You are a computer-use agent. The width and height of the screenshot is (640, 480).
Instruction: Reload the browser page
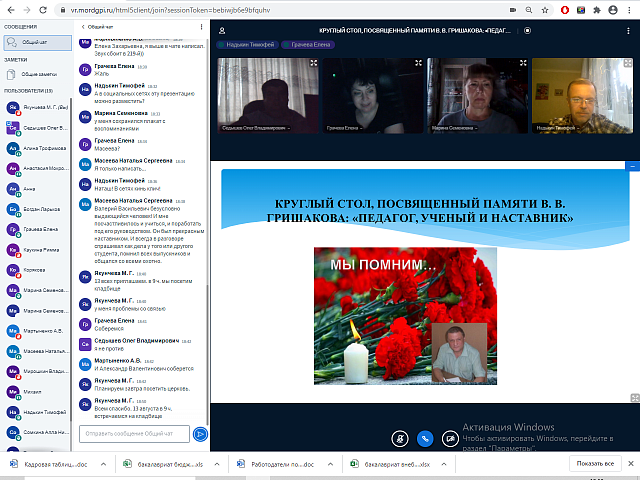coord(43,10)
